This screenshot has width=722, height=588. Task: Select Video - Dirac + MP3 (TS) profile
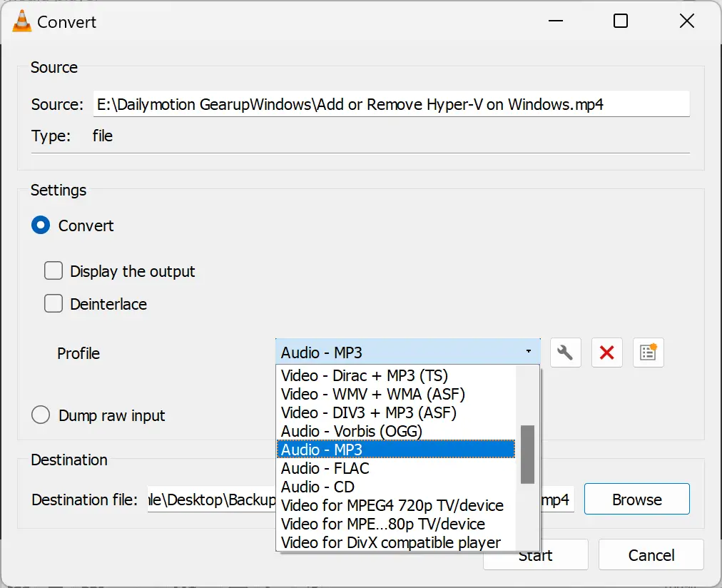pos(364,375)
